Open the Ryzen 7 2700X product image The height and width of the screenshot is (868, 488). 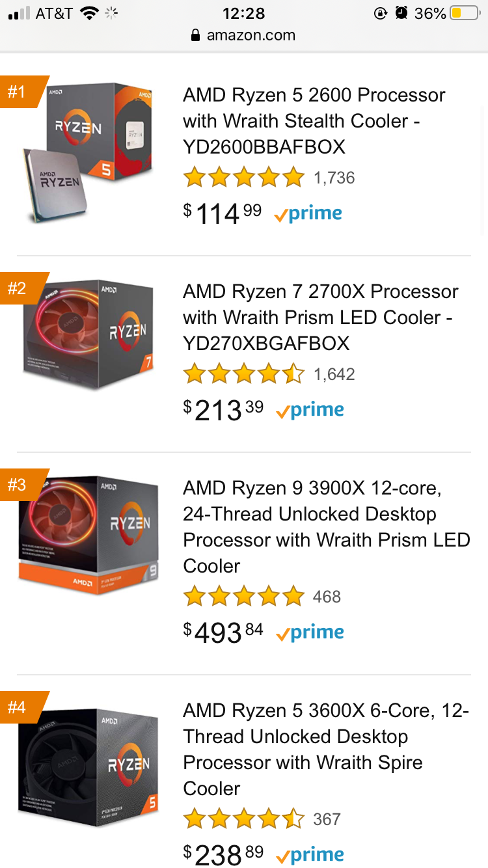89,335
